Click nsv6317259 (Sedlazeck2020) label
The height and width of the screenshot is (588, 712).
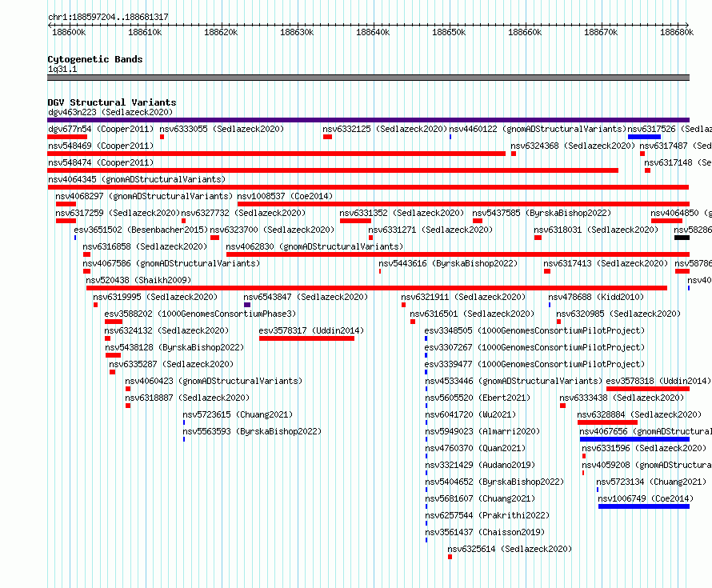(118, 213)
